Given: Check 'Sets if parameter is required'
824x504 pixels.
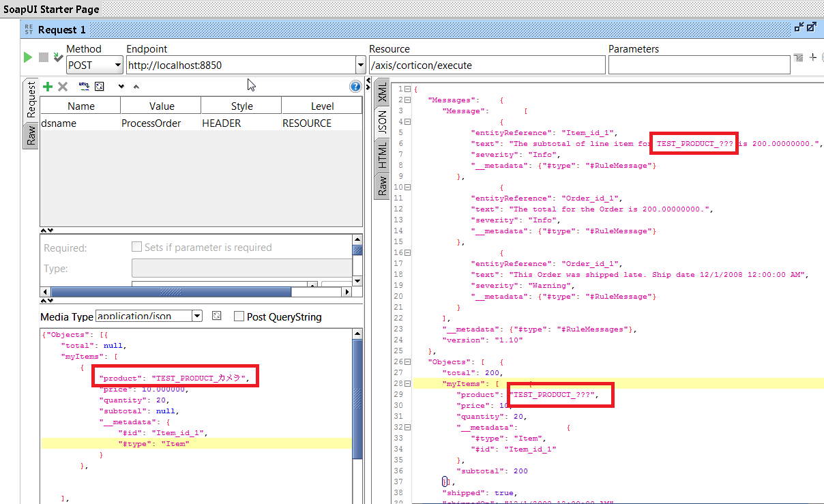Looking at the screenshot, I should 136,247.
